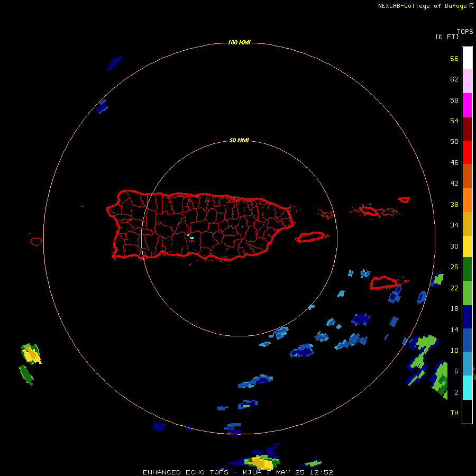Click the medium blue 14 kft swatch
Screen dimensions: 476x476
(x=467, y=340)
